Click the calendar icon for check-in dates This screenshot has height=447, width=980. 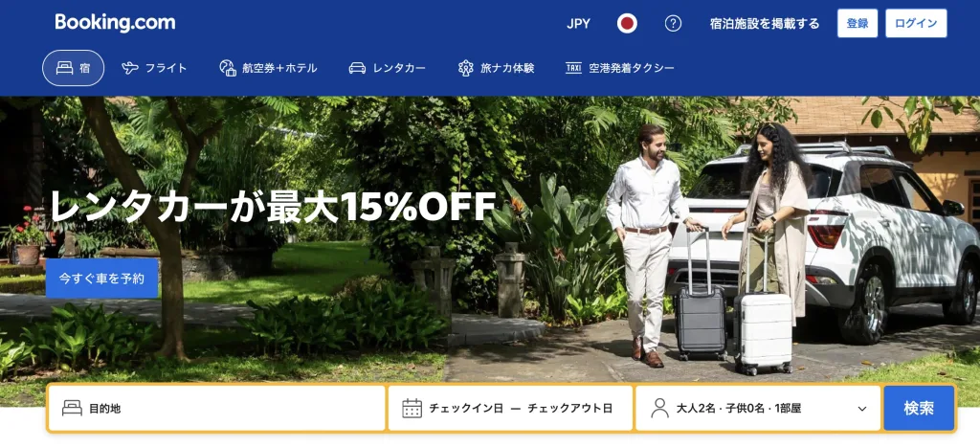click(x=412, y=409)
